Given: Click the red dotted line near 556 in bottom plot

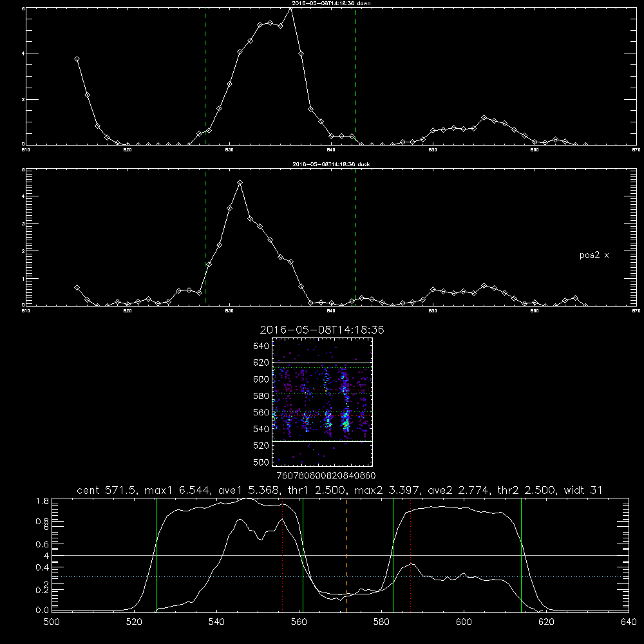Looking at the screenshot, I should pos(283,555).
